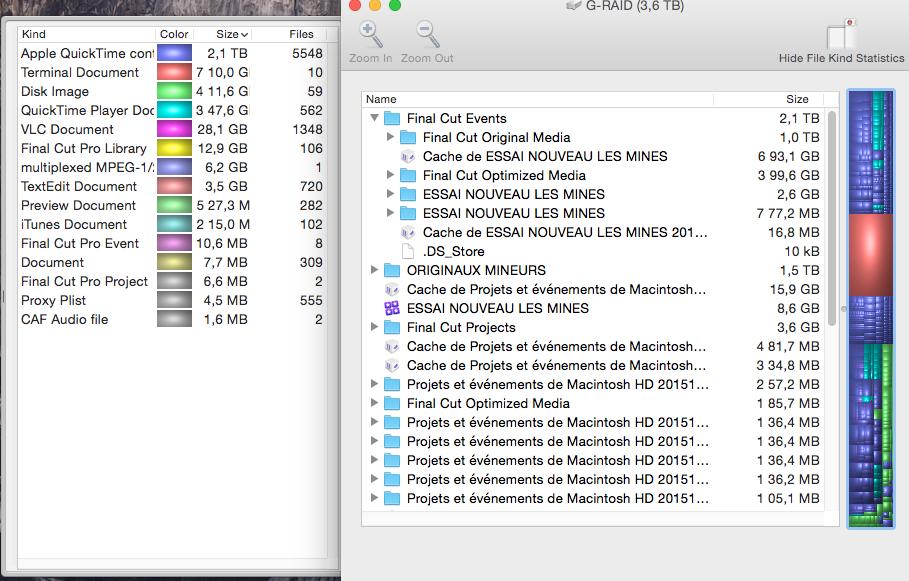Select the "Final Cut Pro Project" kind

click(x=85, y=282)
